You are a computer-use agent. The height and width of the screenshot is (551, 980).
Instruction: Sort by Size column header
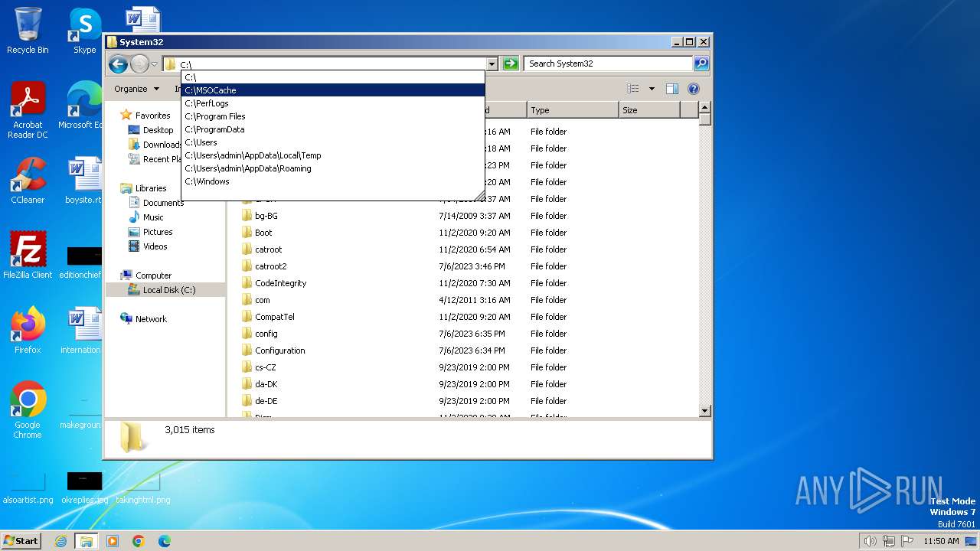pos(649,110)
